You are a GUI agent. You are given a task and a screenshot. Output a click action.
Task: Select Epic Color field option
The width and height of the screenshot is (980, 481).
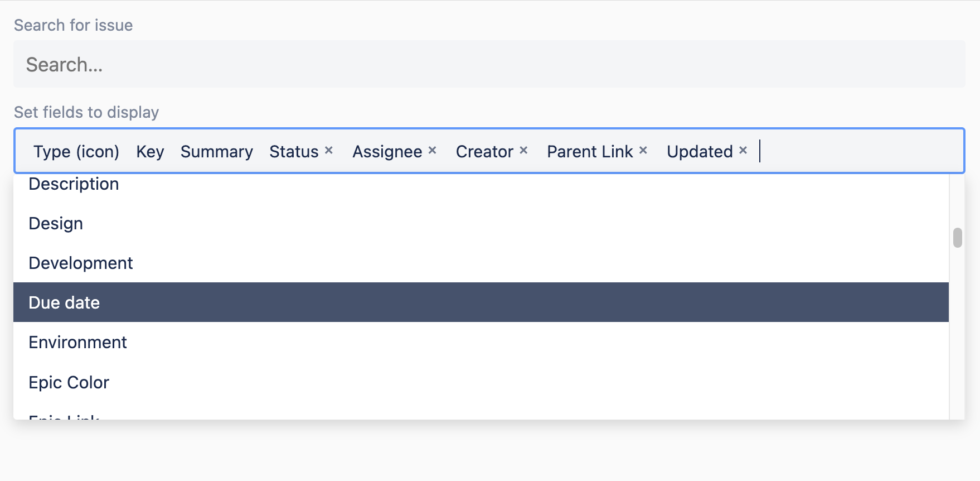[481, 382]
